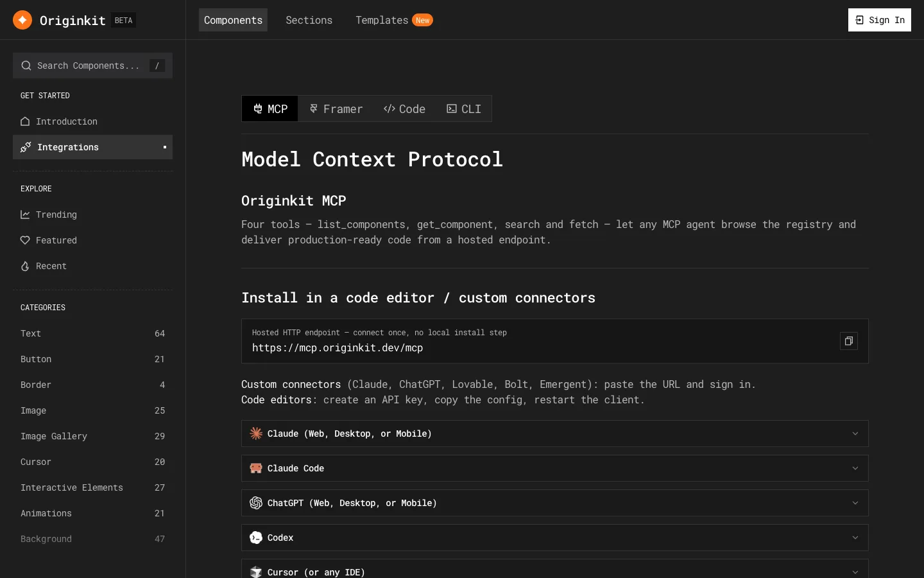This screenshot has width=924, height=578.
Task: Switch to the CLI tab
Action: point(464,109)
